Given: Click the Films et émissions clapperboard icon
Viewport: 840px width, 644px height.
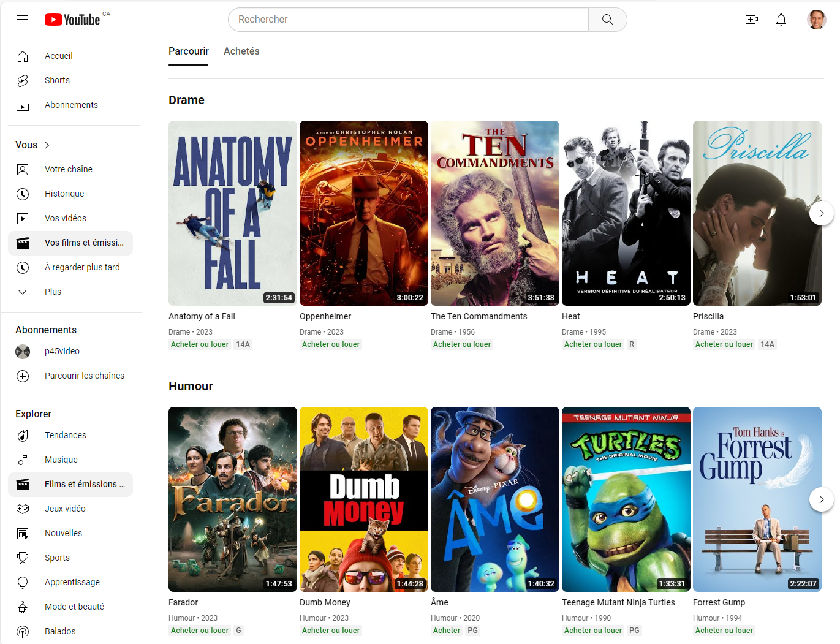Looking at the screenshot, I should [23, 484].
